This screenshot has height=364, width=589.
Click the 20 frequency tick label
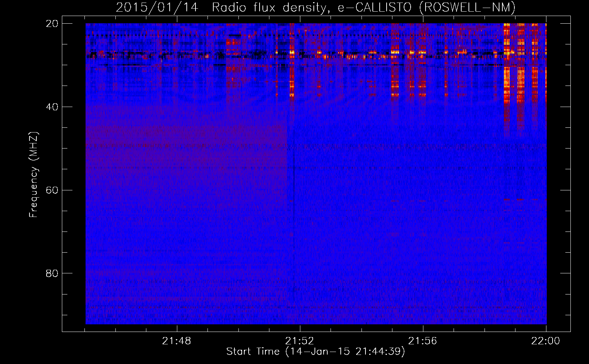(x=52, y=24)
